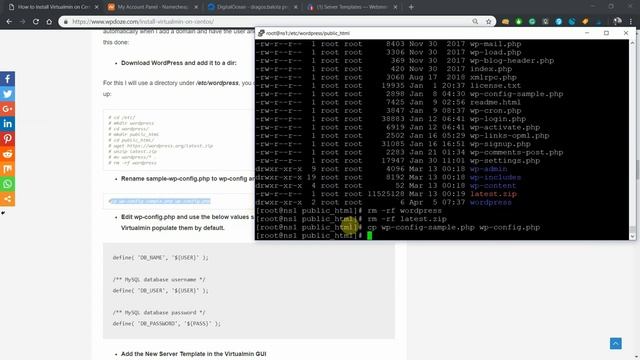640x360 pixels.
Task: Click the zoom magnifier in address bar
Action: click(475, 22)
